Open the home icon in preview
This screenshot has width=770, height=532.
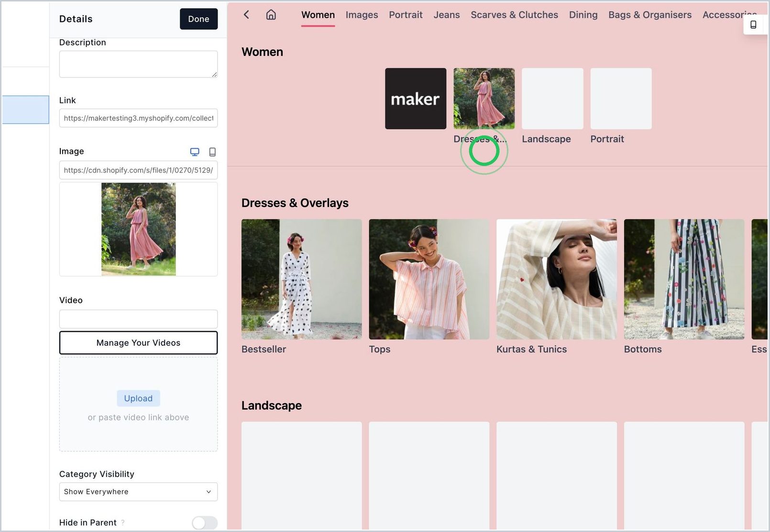[271, 15]
